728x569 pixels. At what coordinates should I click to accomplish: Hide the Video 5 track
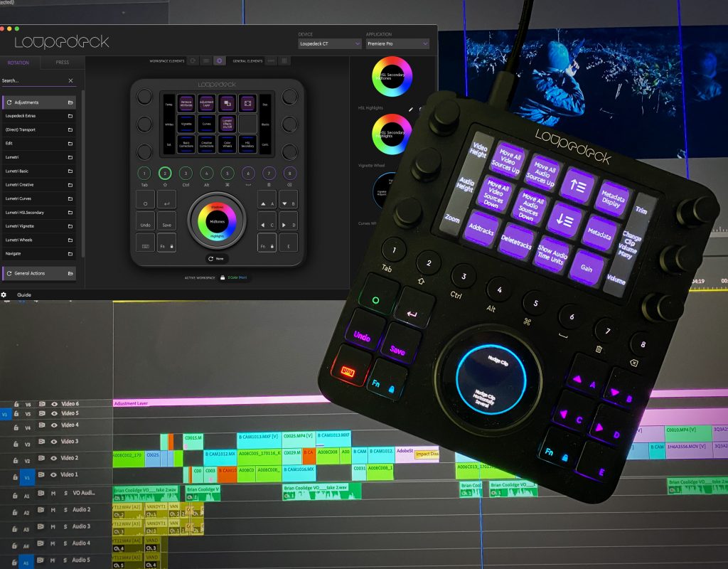(54, 413)
